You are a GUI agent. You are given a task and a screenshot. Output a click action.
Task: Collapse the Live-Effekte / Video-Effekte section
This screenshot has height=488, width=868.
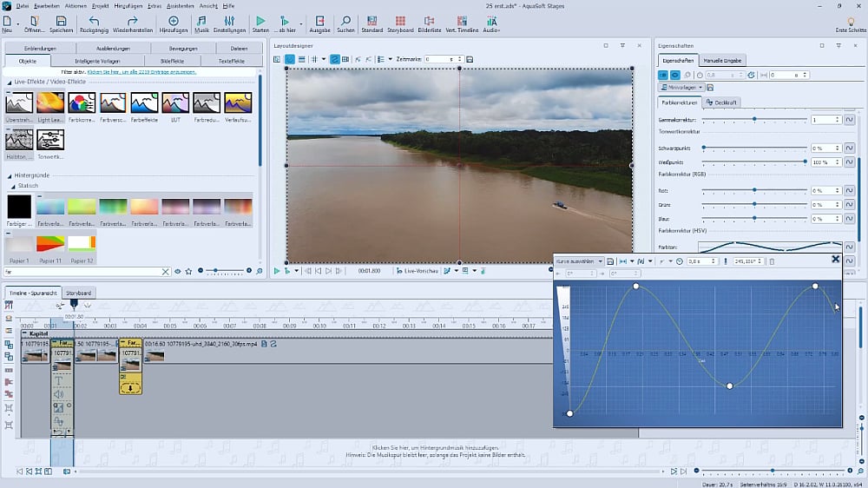click(x=10, y=81)
